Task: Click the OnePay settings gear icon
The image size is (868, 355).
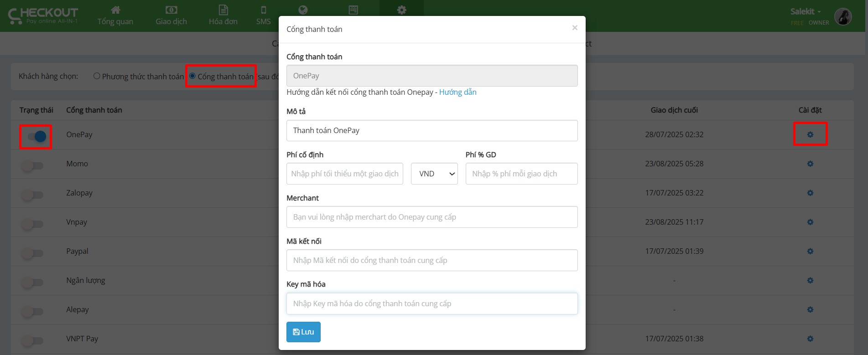Action: tap(810, 134)
